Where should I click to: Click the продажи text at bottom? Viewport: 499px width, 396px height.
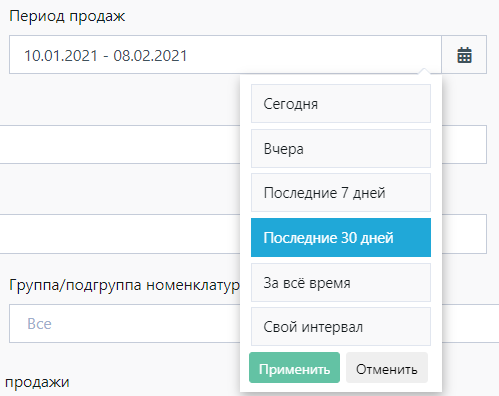click(37, 382)
